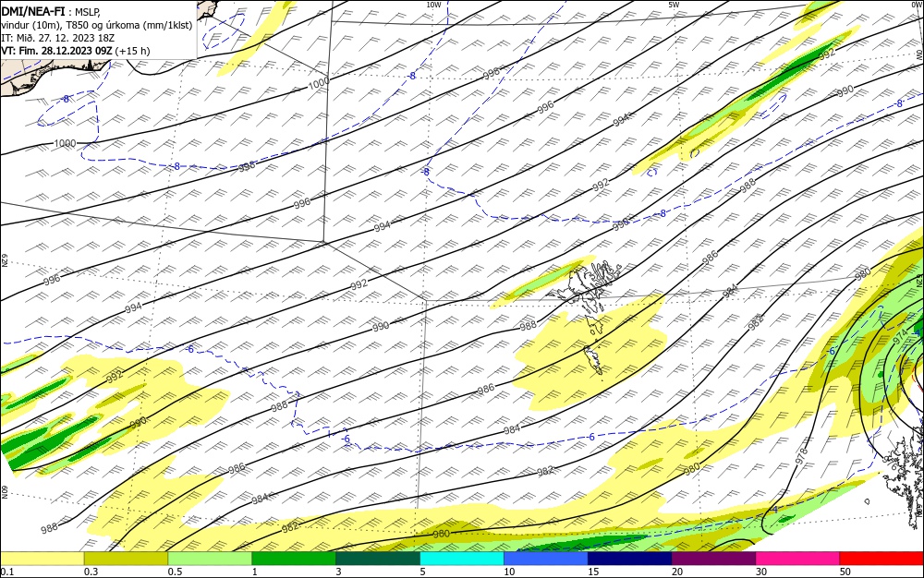Select the 'VT: Fim. 28.12.2023 09Z' valid time line
This screenshot has height=578, width=924.
click(76, 51)
